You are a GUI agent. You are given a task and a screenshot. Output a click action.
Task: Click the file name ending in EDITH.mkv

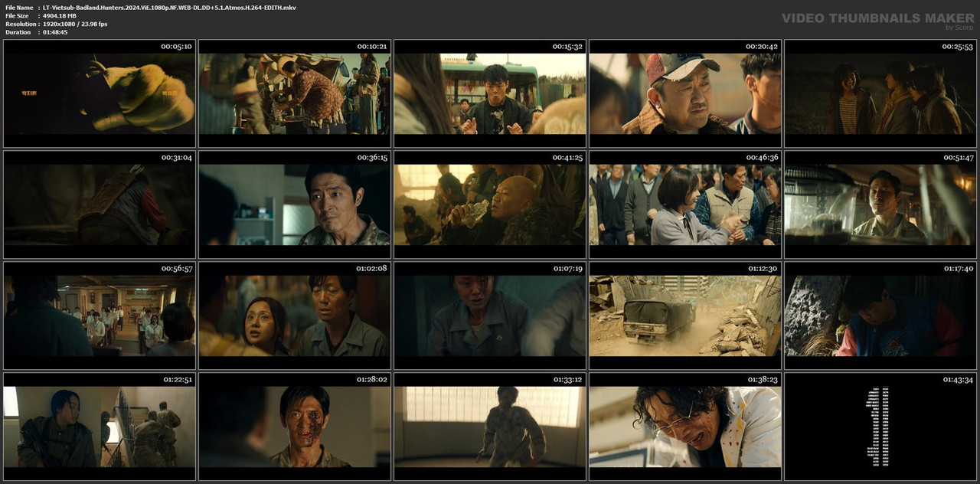coord(169,8)
